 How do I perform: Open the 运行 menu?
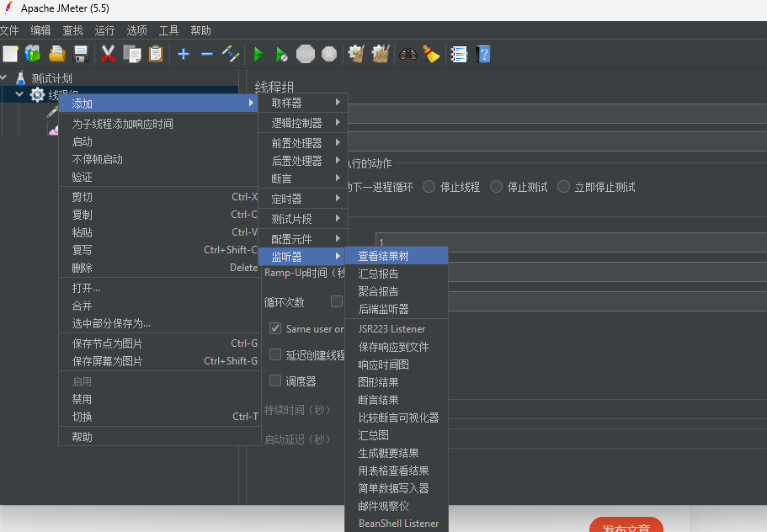pos(104,30)
